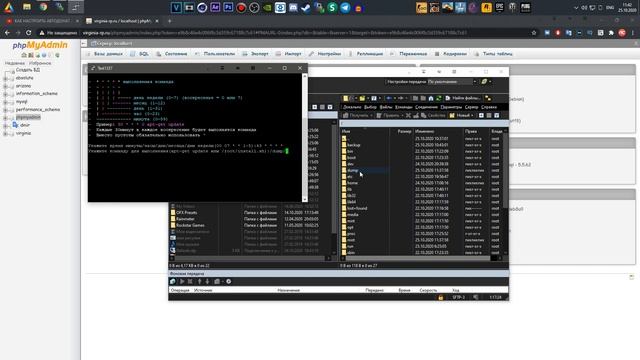
Task: Switch to the first browser tab
Action: click(x=42, y=21)
